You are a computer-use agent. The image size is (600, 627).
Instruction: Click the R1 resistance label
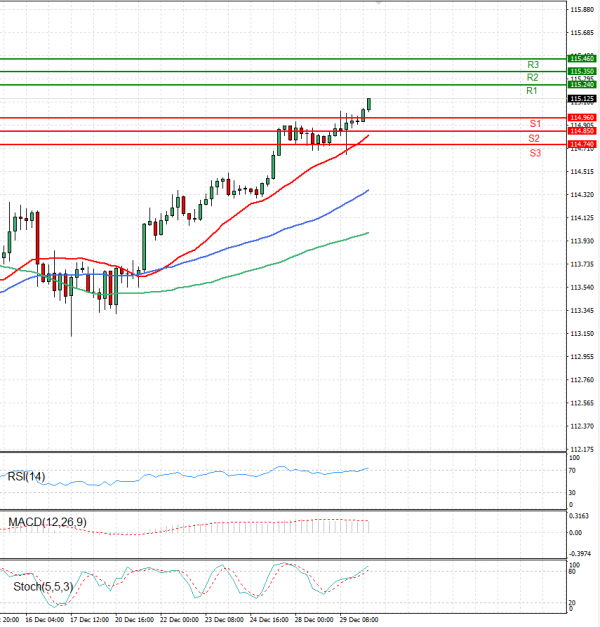532,91
